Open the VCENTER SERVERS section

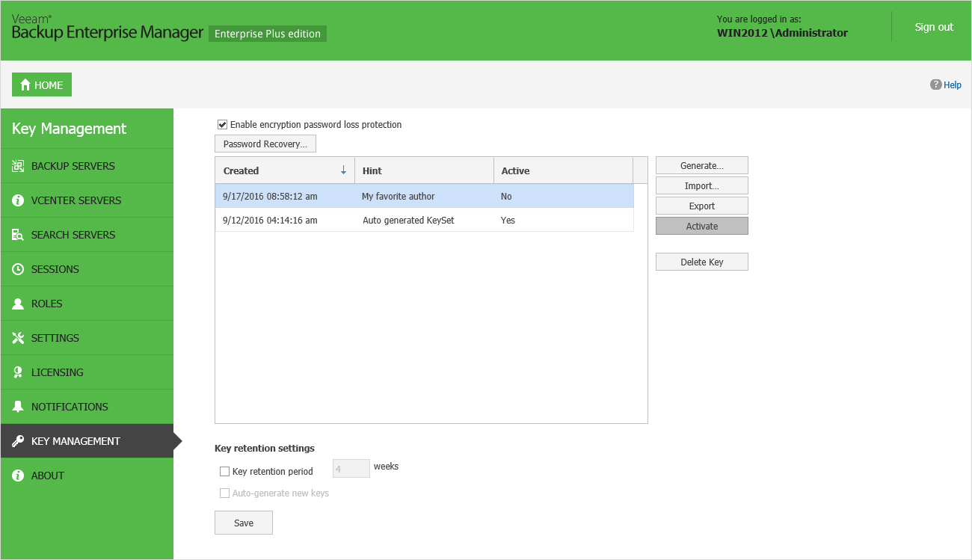87,200
